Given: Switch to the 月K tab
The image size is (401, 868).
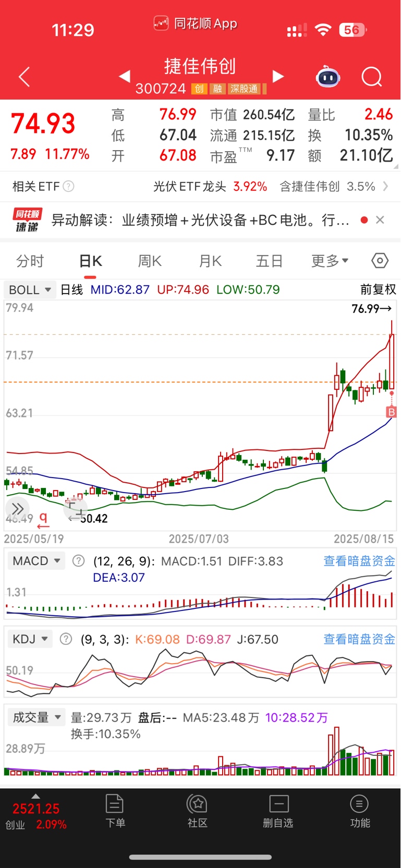Looking at the screenshot, I should pos(210,261).
